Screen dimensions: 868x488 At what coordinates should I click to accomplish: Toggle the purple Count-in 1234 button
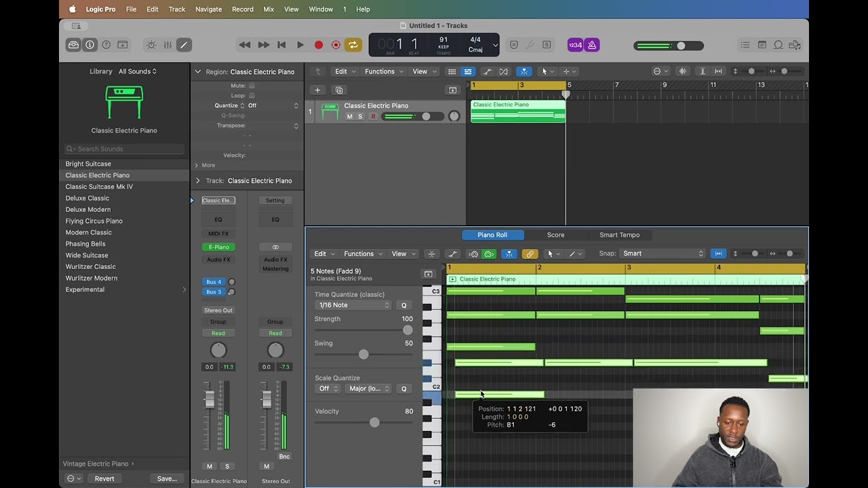click(575, 45)
